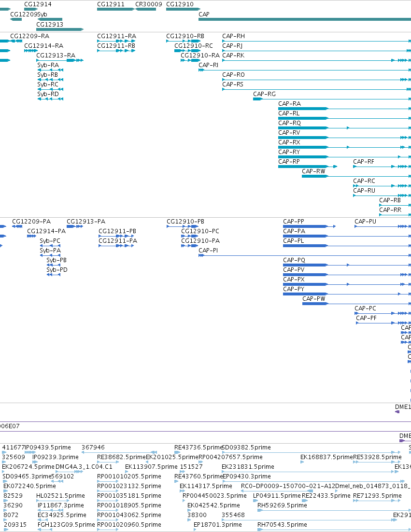
Task: Click the CG12910 gene label
Action: 180,4
